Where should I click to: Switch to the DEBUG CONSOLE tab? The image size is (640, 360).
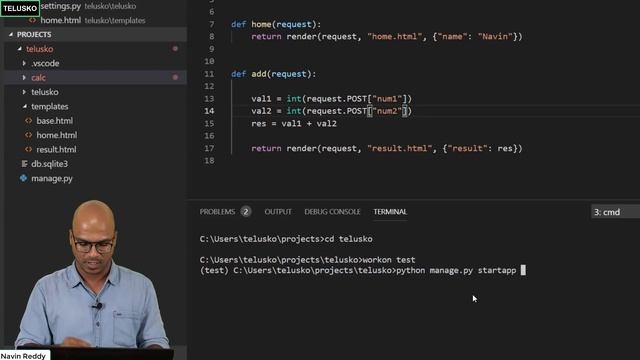pos(332,212)
